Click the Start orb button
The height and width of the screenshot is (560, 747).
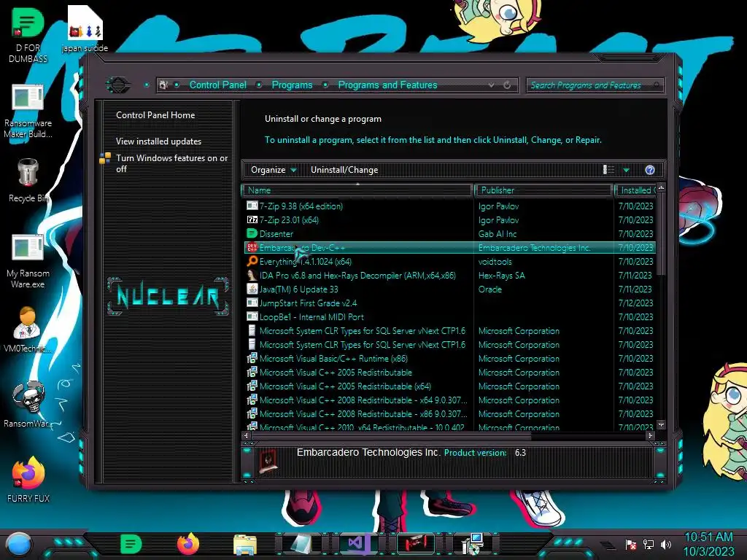(19, 544)
